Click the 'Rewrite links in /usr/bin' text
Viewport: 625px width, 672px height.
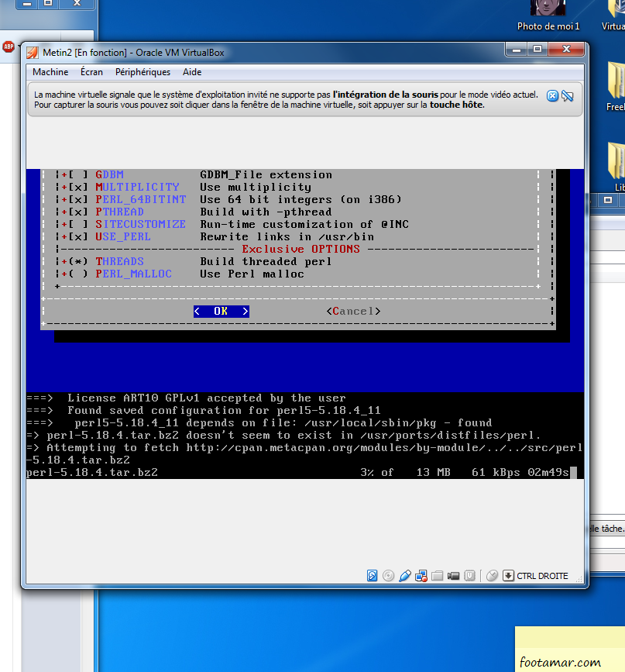tap(287, 236)
